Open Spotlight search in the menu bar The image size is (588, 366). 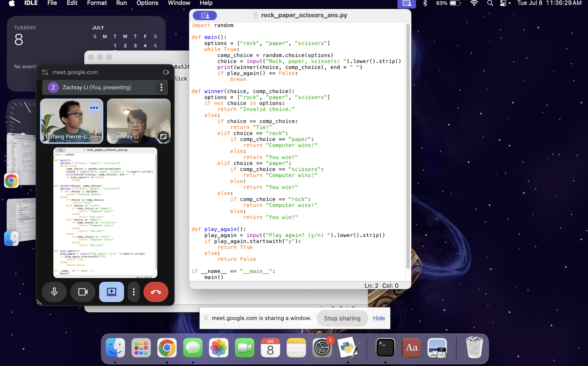point(490,3)
